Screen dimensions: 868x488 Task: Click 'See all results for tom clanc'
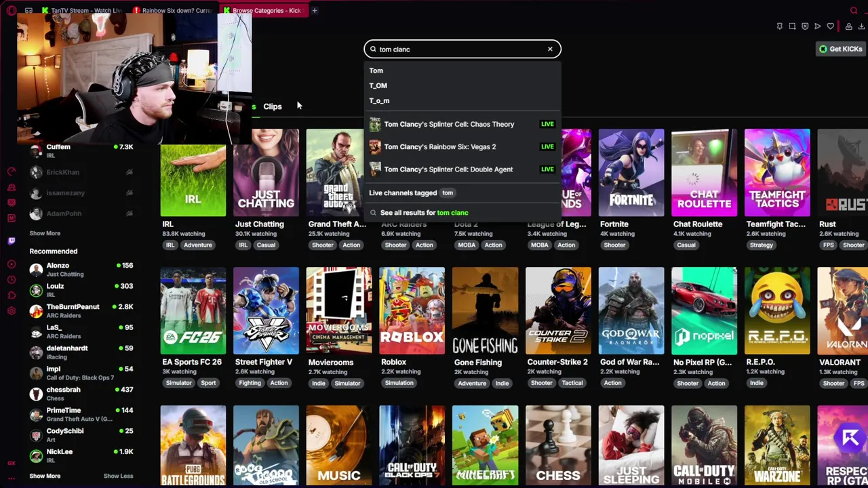click(424, 213)
